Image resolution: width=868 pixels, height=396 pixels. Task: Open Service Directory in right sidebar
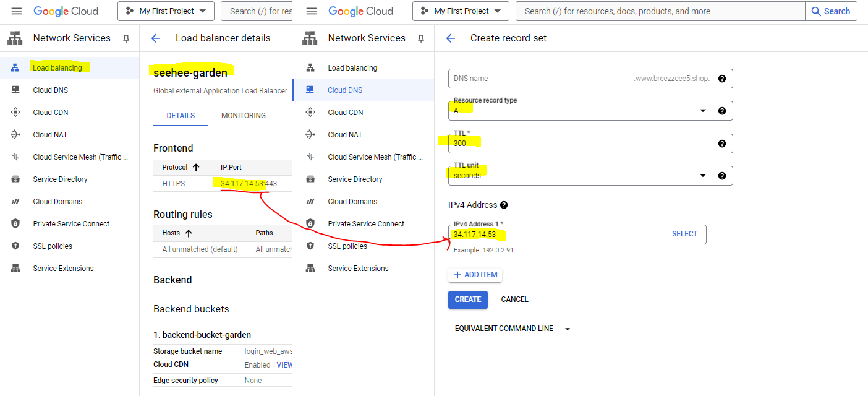pos(363,179)
